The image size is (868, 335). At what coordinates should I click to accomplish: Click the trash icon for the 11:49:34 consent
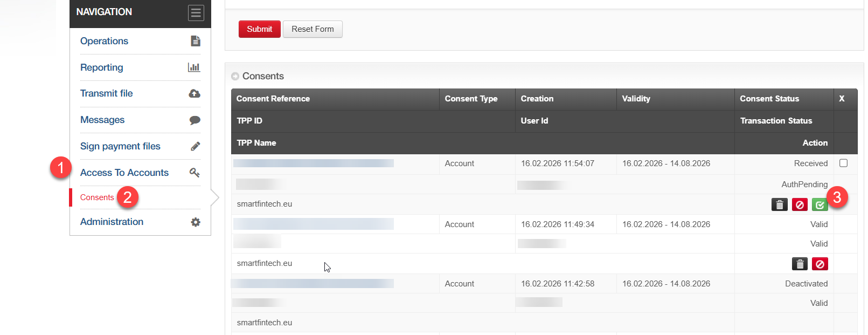(800, 264)
